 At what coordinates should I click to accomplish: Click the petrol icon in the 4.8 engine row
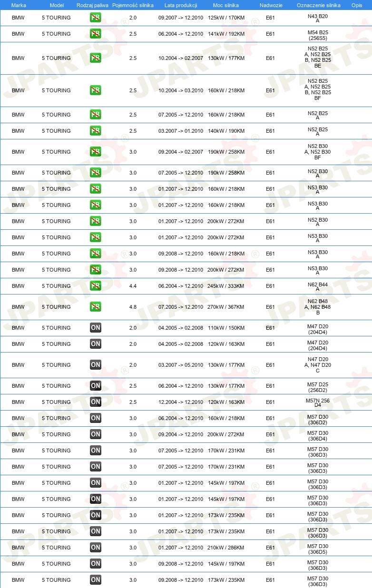tap(96, 307)
